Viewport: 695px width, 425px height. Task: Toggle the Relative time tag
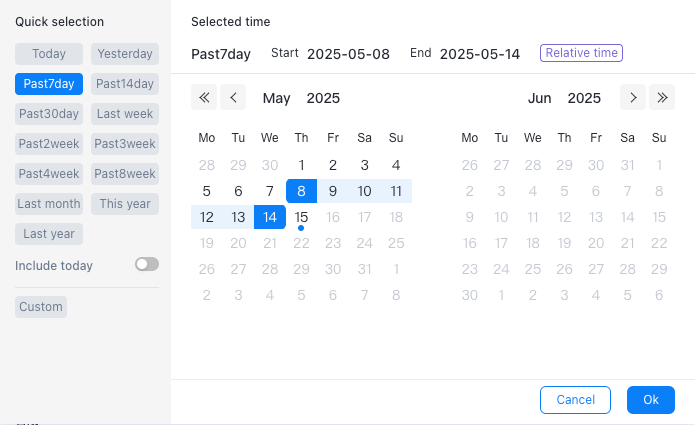(x=581, y=53)
